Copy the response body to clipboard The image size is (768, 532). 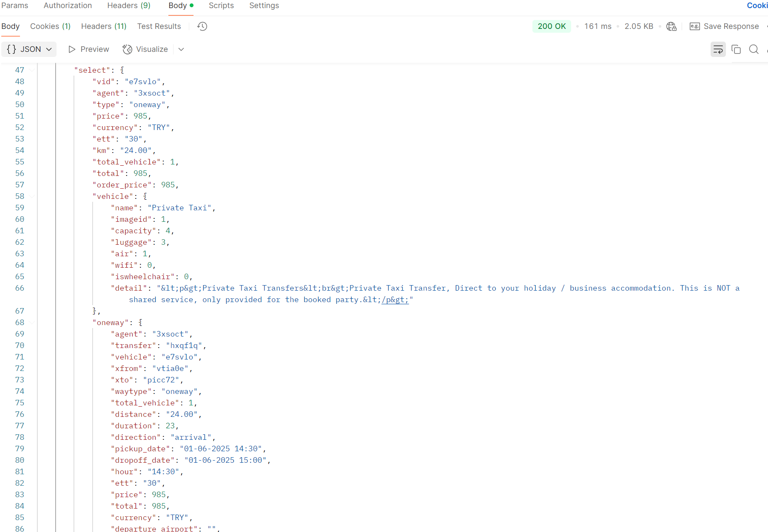click(736, 49)
